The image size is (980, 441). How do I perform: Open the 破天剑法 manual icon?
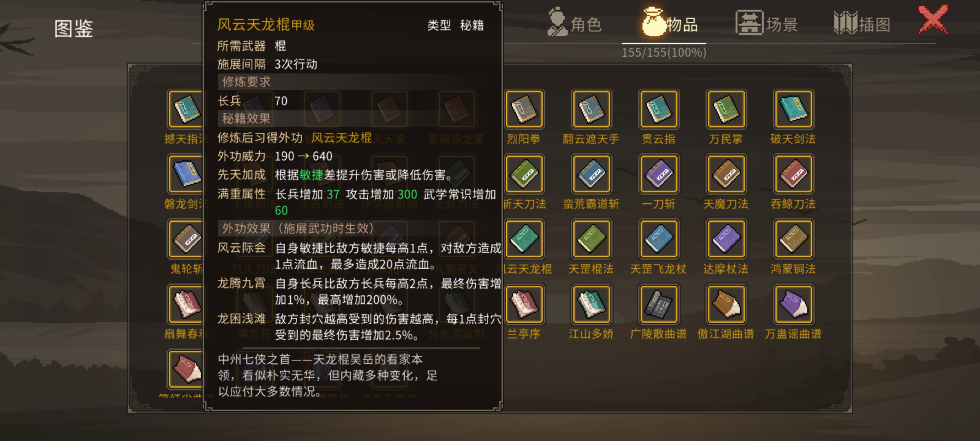coord(793,109)
